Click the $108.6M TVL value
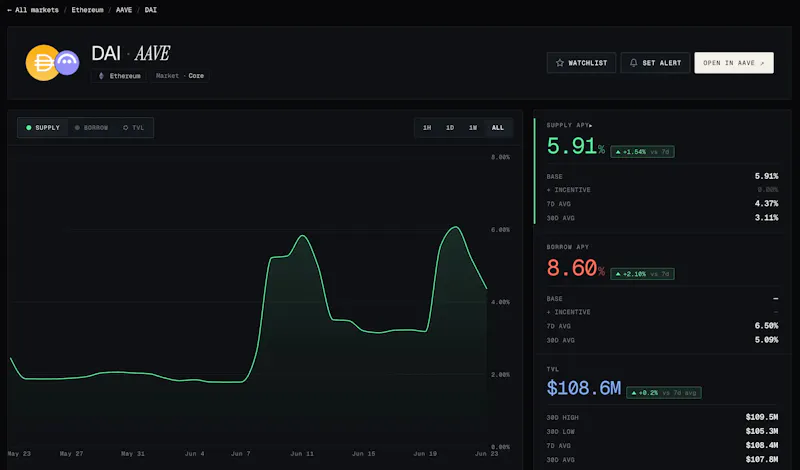Image resolution: width=800 pixels, height=470 pixels. (584, 388)
